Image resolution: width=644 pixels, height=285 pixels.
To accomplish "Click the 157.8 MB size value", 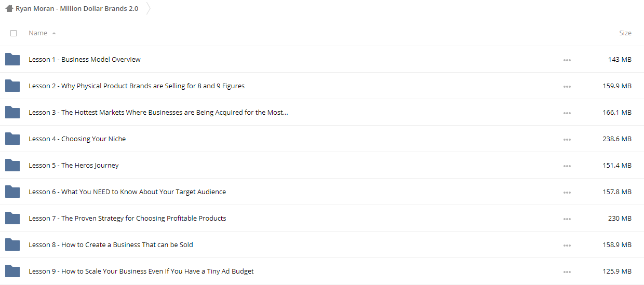I will click(x=617, y=192).
